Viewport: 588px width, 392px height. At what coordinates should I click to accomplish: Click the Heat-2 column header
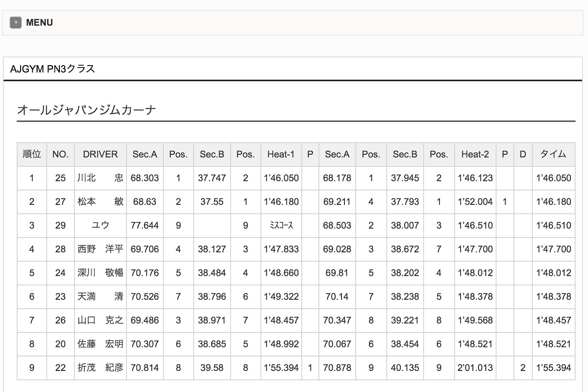(475, 154)
